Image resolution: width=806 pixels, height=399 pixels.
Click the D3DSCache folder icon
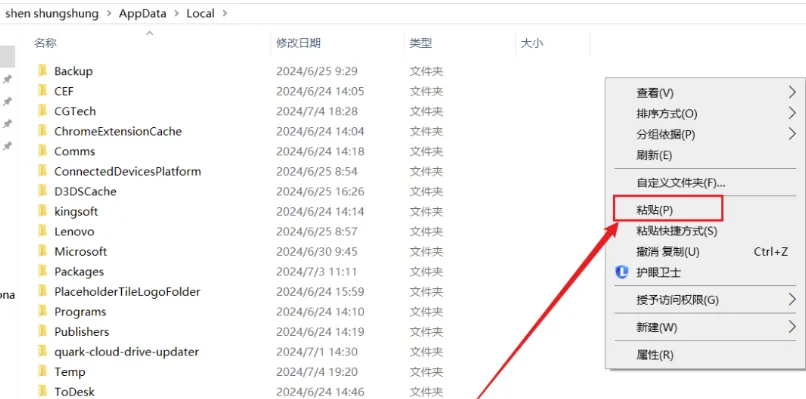pyautogui.click(x=43, y=191)
